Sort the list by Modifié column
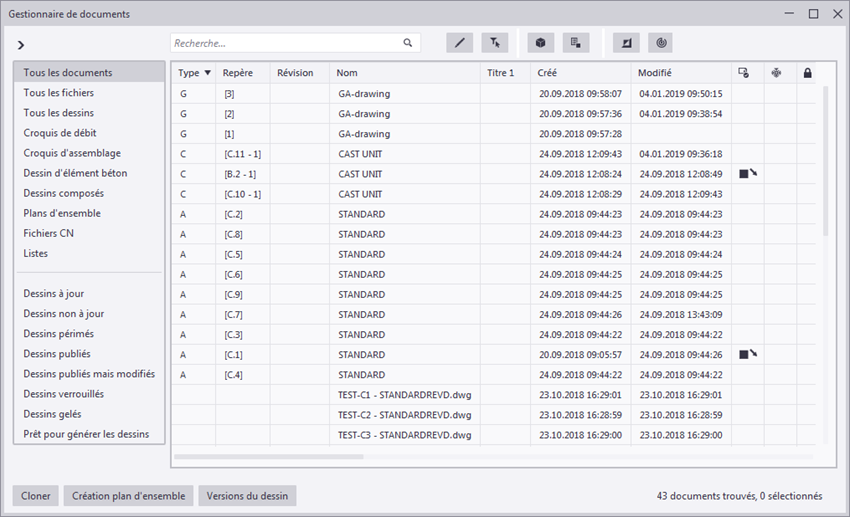The image size is (850, 517). coord(655,73)
